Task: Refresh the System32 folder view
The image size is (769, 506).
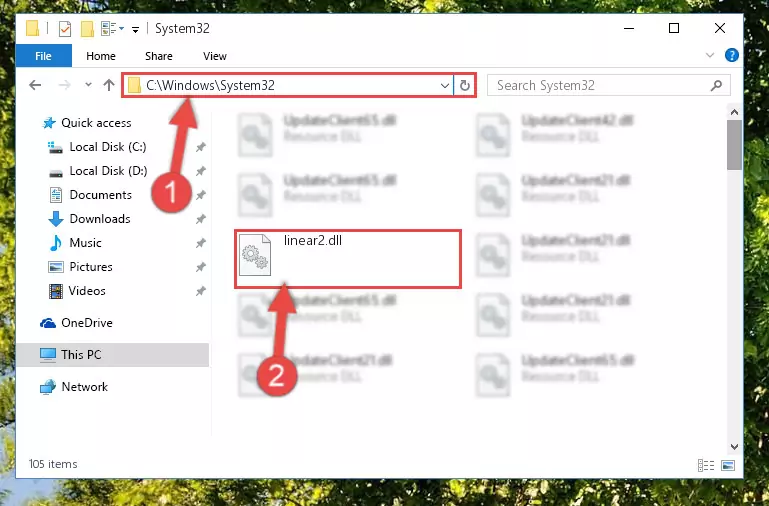Action: pyautogui.click(x=464, y=86)
